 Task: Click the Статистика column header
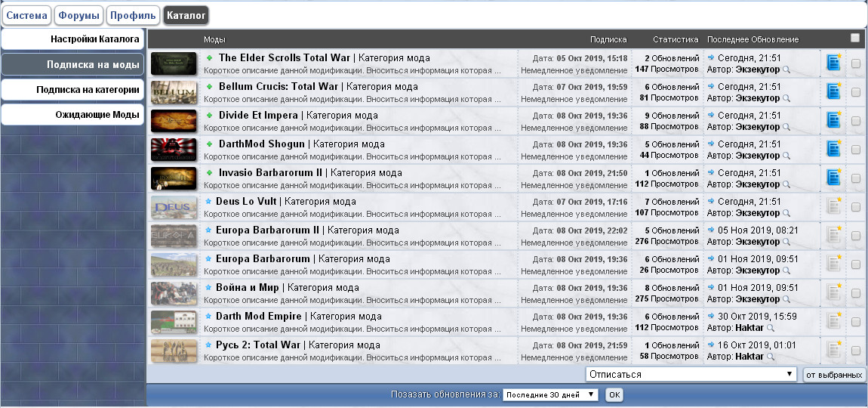coord(676,40)
